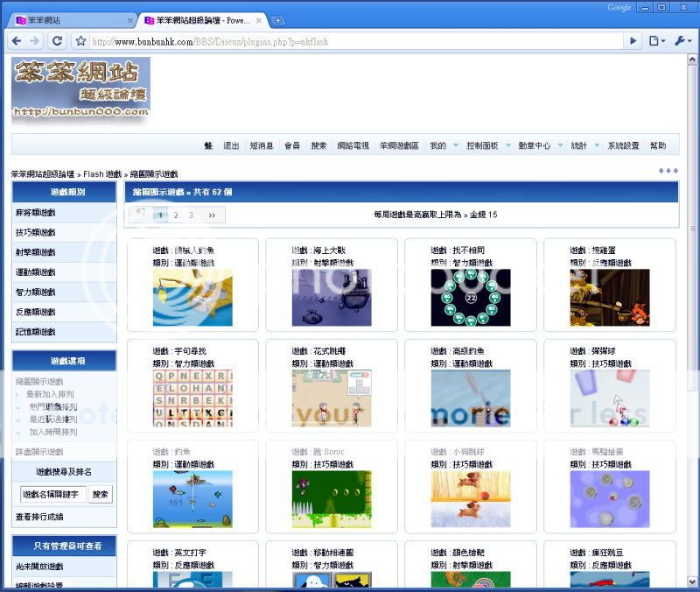This screenshot has height=592, width=700.
Task: Switch to 詳盡顯示遊戲 view
Action: pos(39,452)
